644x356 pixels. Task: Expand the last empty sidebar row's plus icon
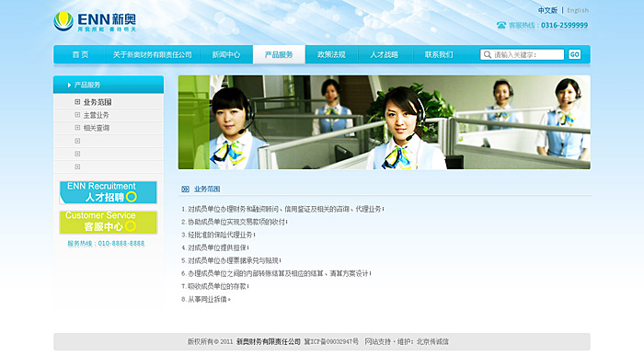coord(77,167)
